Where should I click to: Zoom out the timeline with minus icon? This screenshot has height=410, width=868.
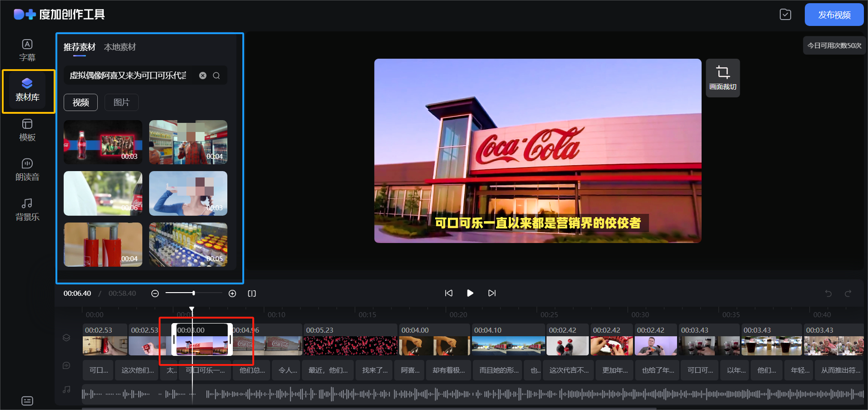click(155, 294)
